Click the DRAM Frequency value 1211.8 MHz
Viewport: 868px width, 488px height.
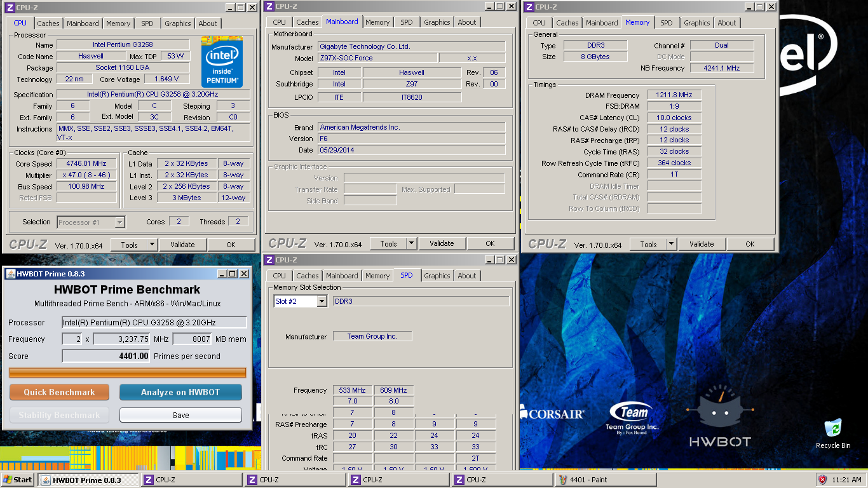pyautogui.click(x=674, y=95)
